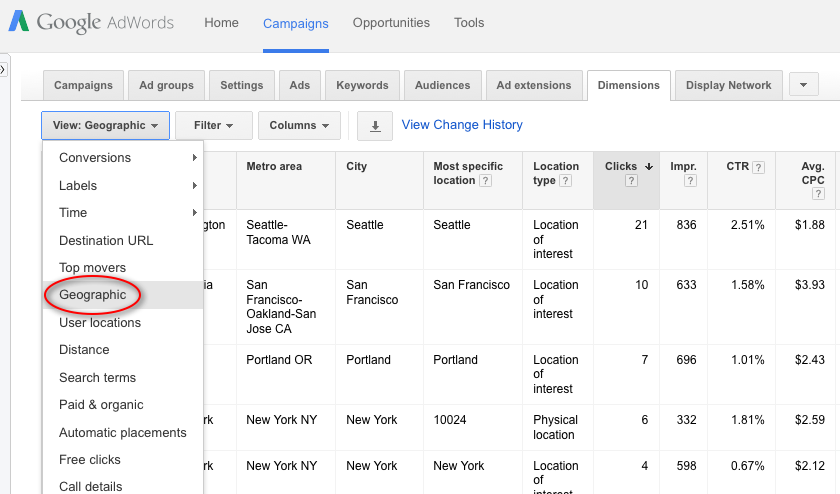Expand the left side panel arrow

(3, 69)
